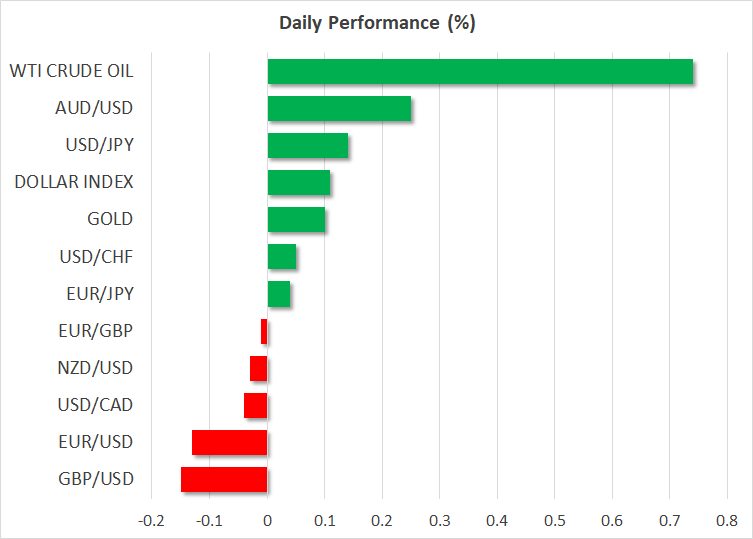The image size is (753, 539).
Task: Click the 0.5 horizontal axis tick label
Action: tap(555, 520)
